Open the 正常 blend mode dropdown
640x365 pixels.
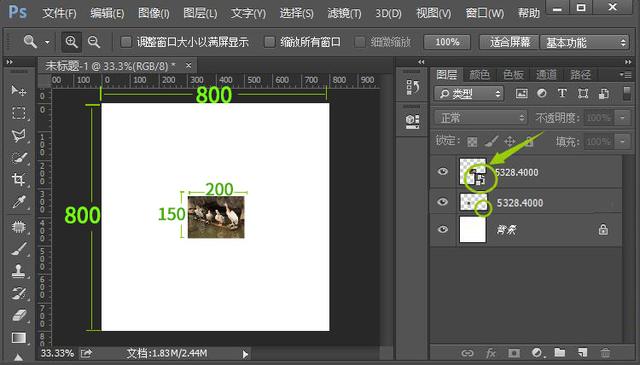click(480, 118)
